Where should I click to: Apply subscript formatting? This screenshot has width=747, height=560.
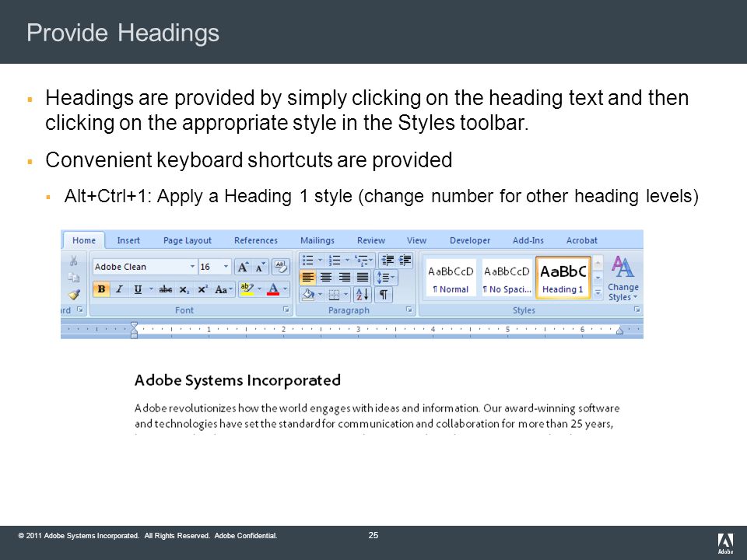point(184,289)
